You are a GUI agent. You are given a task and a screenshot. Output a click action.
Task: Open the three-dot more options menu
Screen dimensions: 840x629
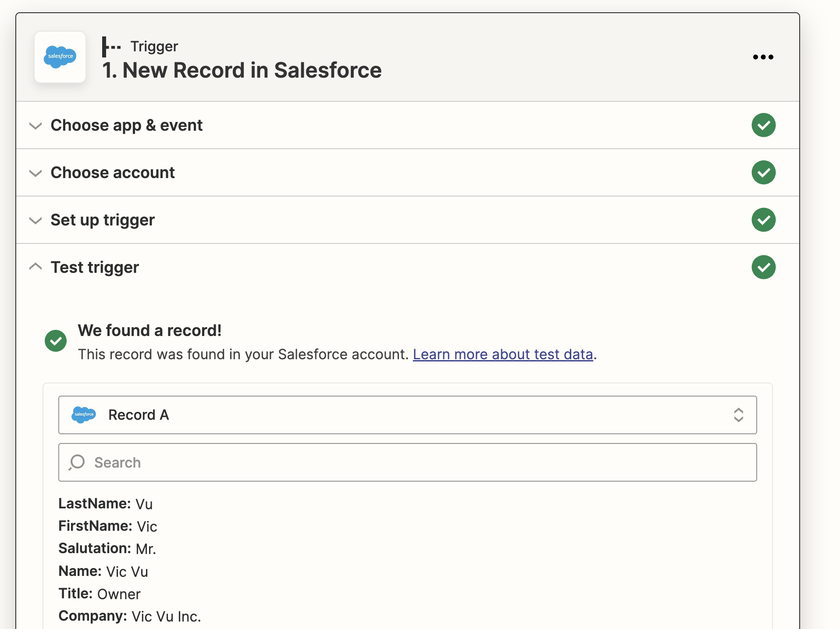coord(763,57)
